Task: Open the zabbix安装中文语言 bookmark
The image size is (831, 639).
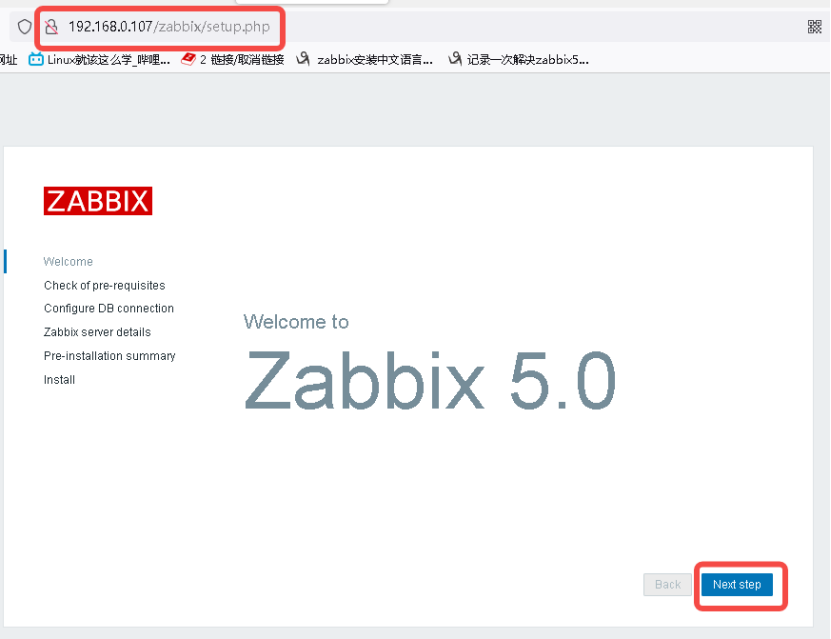Action: [x=365, y=59]
